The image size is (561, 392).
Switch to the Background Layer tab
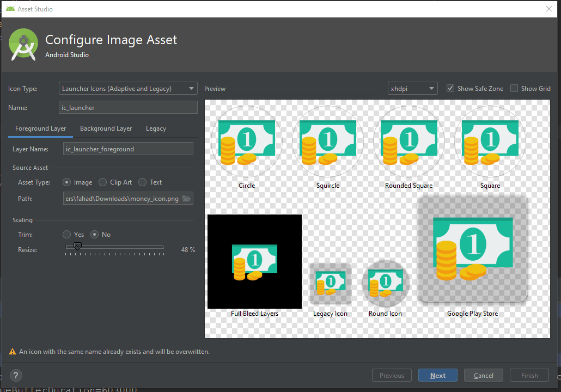tap(106, 128)
